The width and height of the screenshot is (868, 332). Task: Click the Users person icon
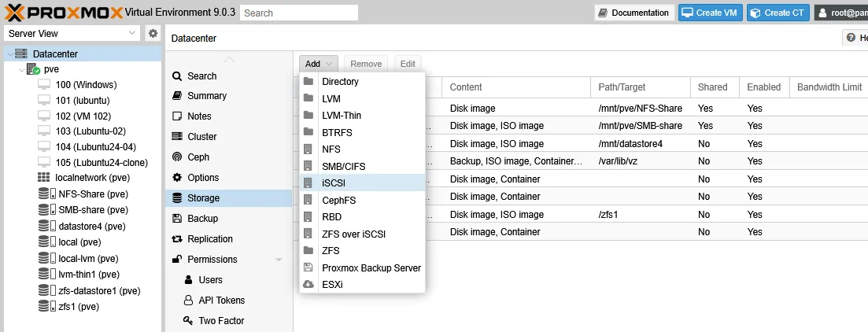188,279
